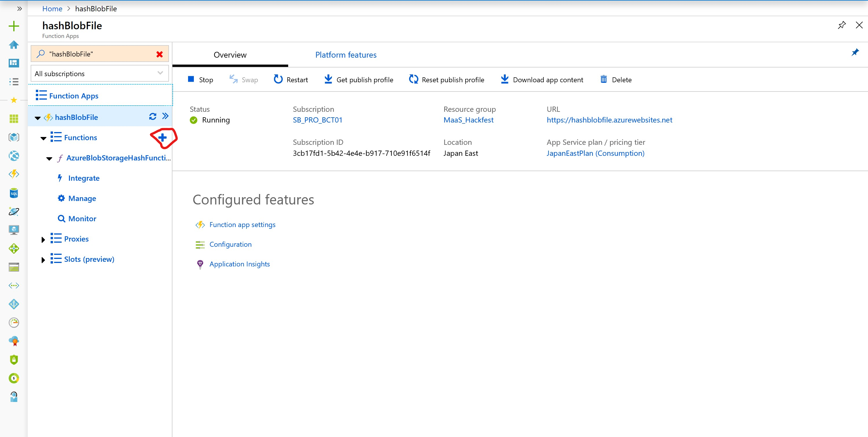Viewport: 868px width, 437px height.
Task: Open Application Insights link
Action: click(239, 264)
